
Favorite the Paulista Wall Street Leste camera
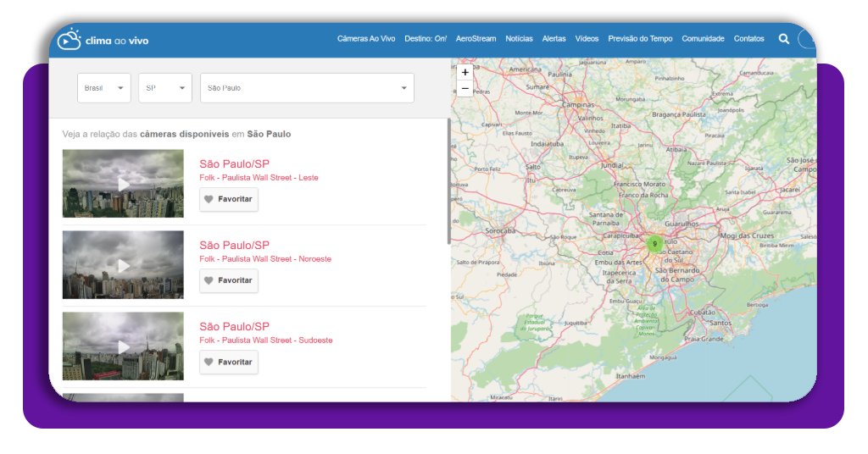[229, 199]
